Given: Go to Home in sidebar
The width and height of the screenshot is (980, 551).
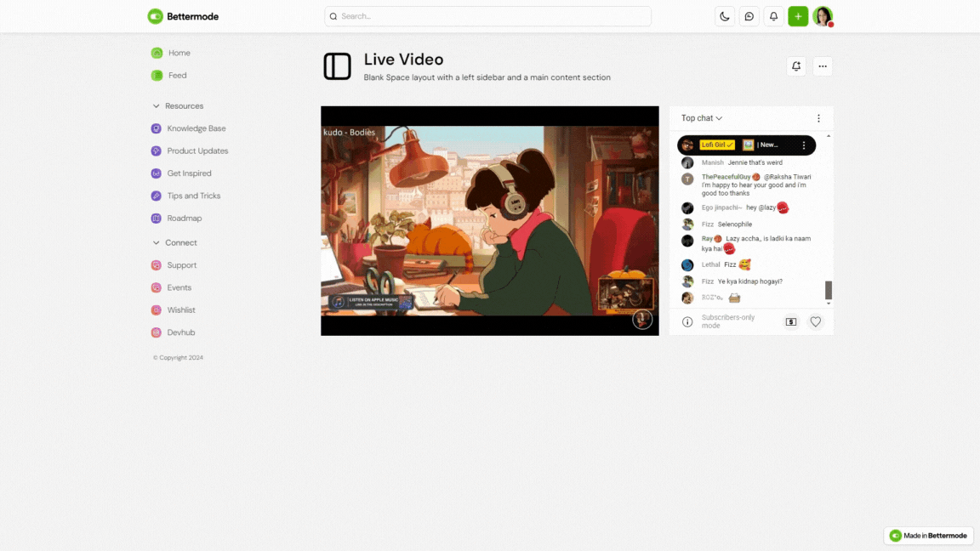Looking at the screenshot, I should pos(179,53).
